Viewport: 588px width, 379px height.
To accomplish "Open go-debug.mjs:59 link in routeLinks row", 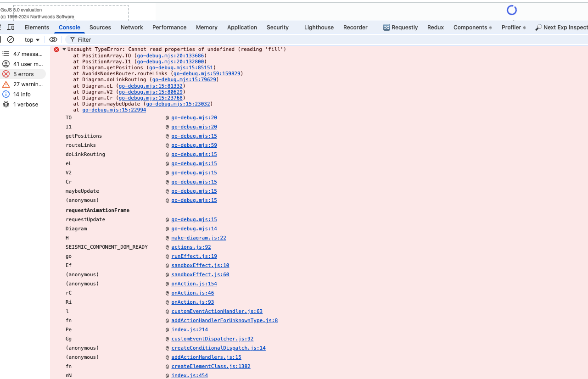I will (x=194, y=145).
